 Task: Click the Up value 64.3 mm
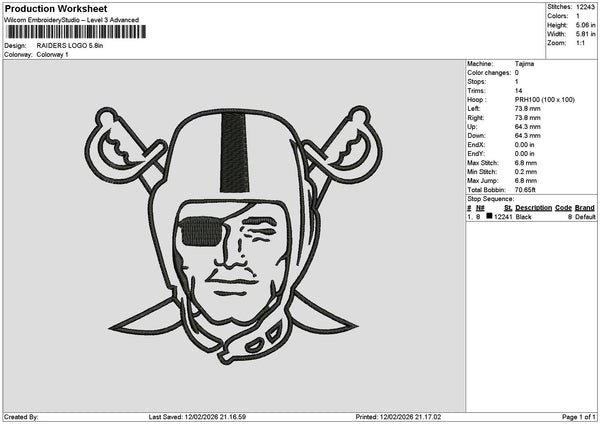[528, 127]
